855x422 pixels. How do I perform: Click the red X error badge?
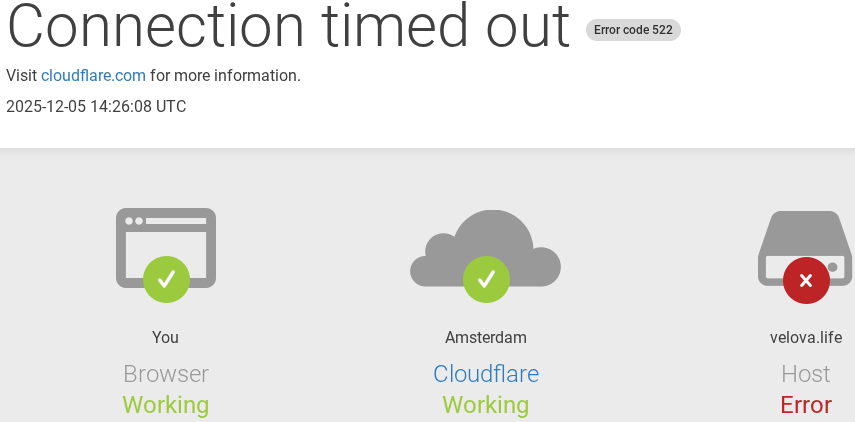(x=806, y=279)
